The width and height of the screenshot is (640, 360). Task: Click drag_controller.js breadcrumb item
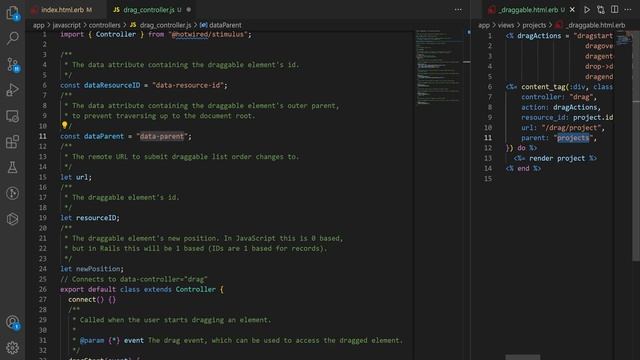click(x=160, y=25)
